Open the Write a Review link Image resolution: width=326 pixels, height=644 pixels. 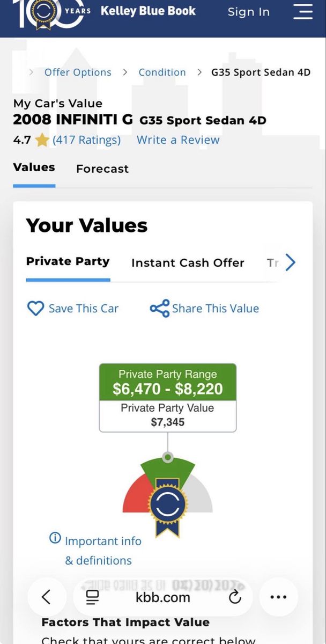click(178, 140)
